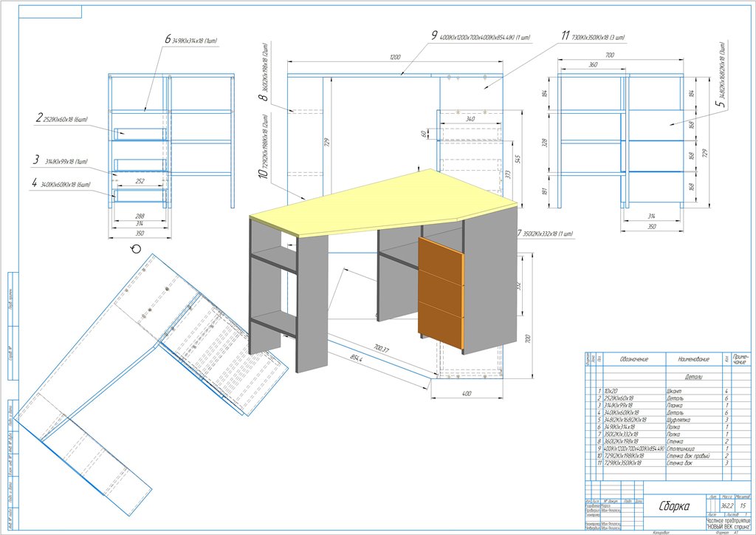Select the "Столешница" part name
Screen dimensions: 756x535
click(680, 449)
